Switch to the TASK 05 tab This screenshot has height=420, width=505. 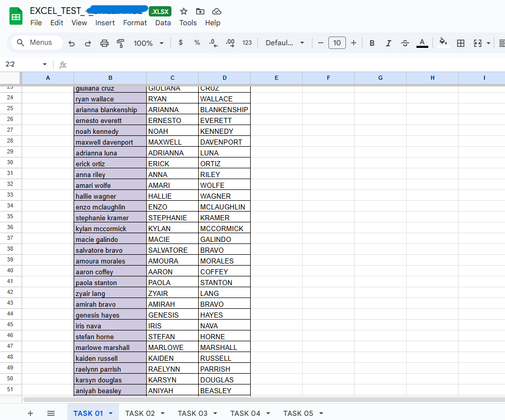click(298, 413)
